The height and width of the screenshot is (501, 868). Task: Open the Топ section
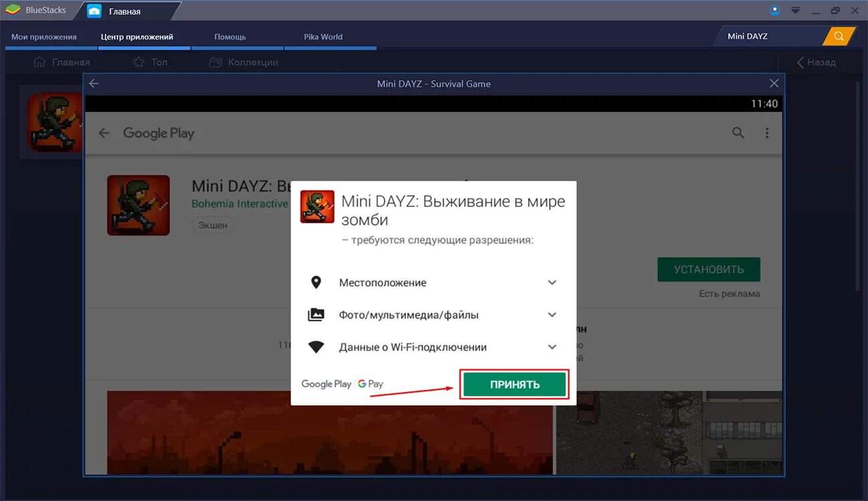[x=150, y=62]
